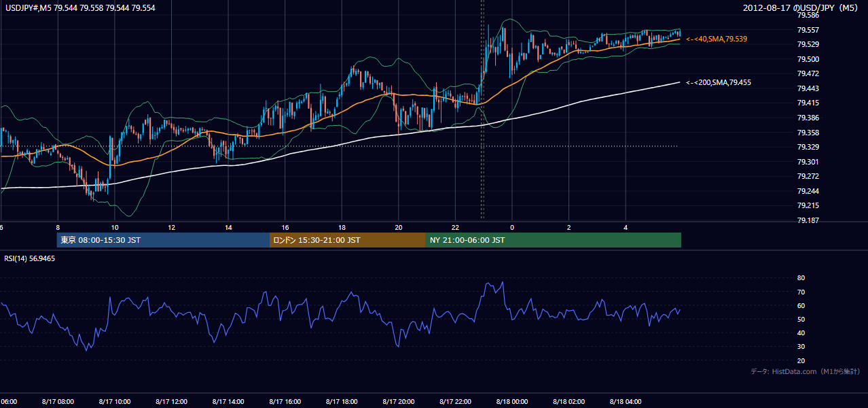This screenshot has width=868, height=408.
Task: Click the 東京 08:00-15:30 JST session bar
Action: click(163, 240)
